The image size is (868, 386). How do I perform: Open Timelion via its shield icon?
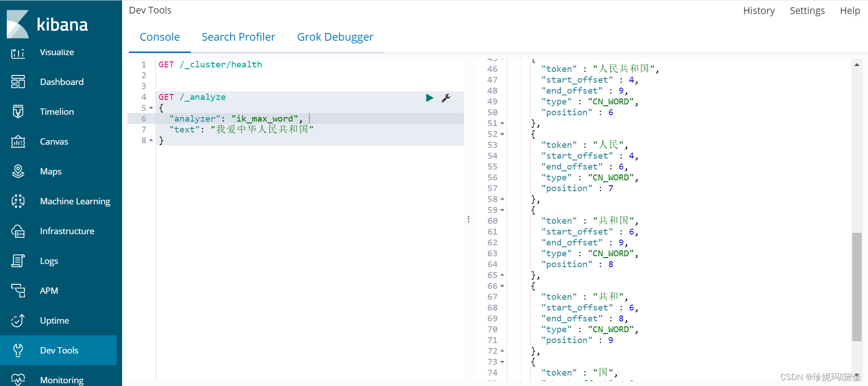[18, 112]
